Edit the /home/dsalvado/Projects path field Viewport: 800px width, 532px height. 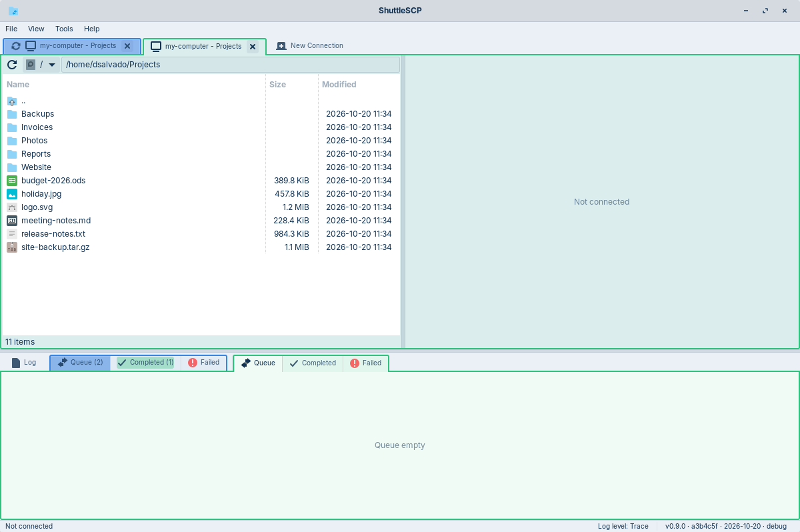pos(231,65)
